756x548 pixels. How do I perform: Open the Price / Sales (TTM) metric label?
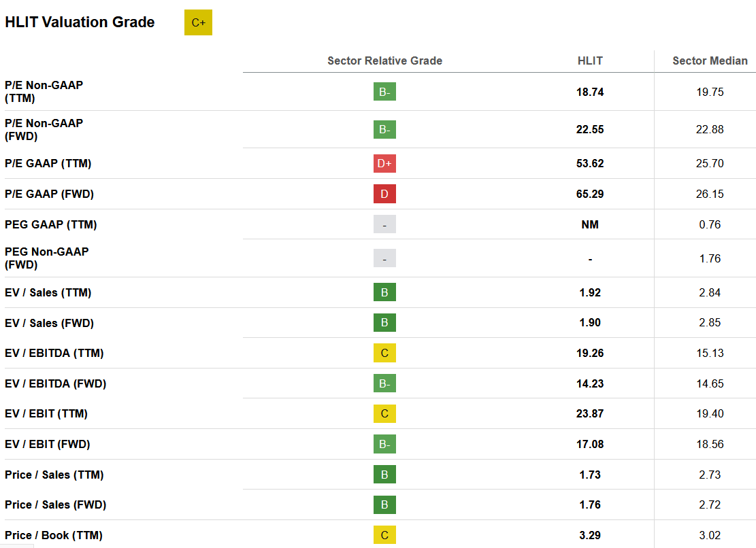coord(54,475)
